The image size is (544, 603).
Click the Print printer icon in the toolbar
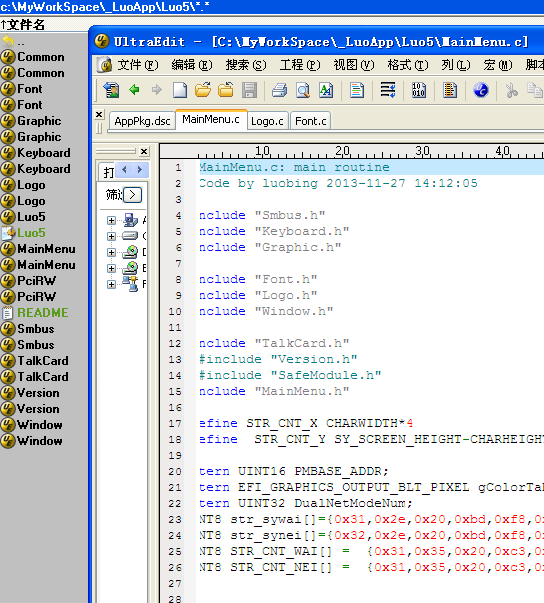[279, 90]
